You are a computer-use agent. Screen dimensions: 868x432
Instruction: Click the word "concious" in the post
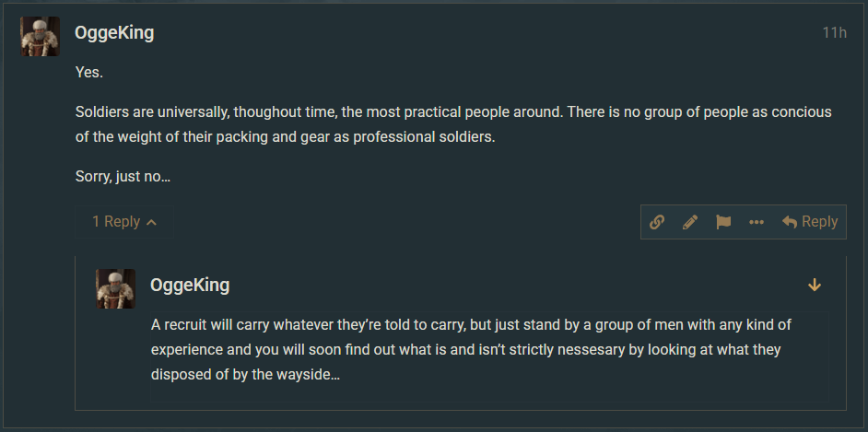[799, 112]
